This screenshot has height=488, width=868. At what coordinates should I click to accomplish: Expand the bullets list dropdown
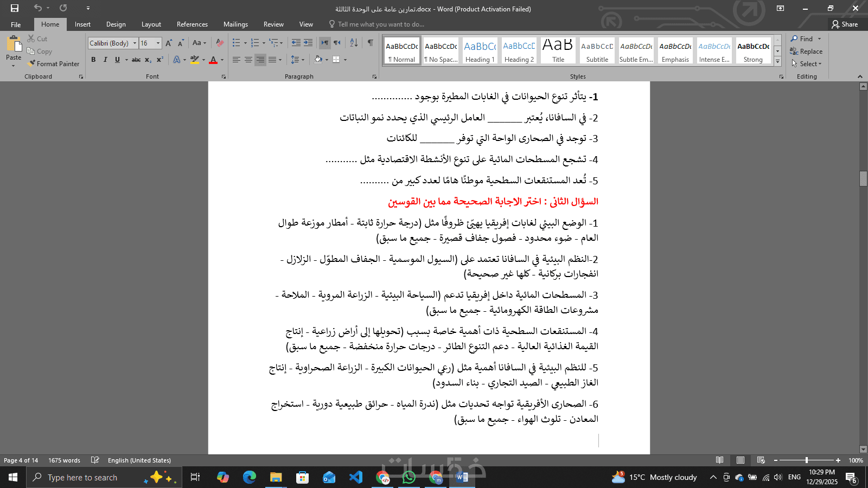(245, 43)
